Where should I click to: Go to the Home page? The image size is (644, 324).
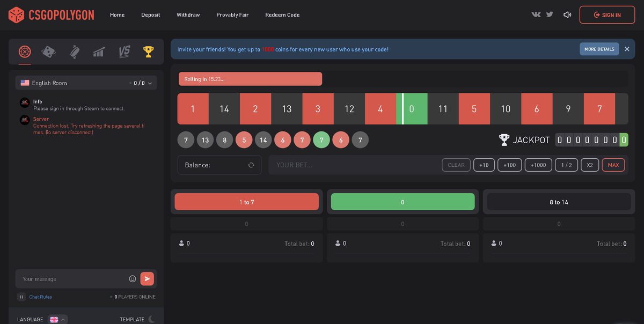point(117,15)
